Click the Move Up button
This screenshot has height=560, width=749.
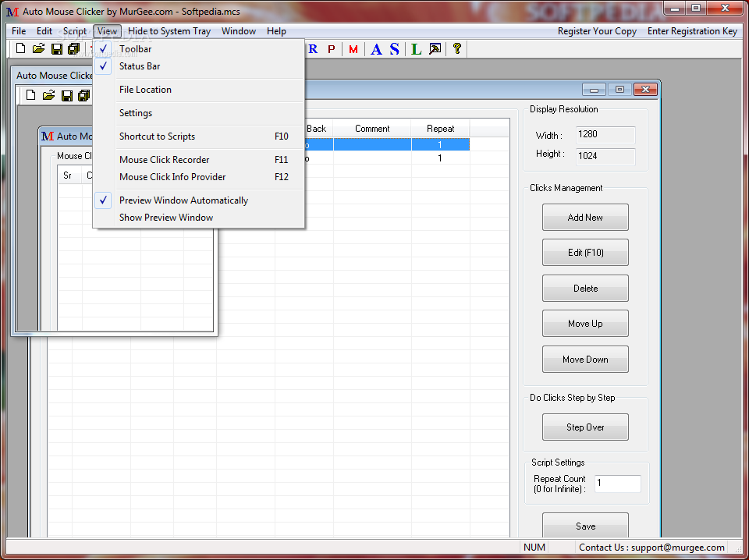[x=585, y=324]
